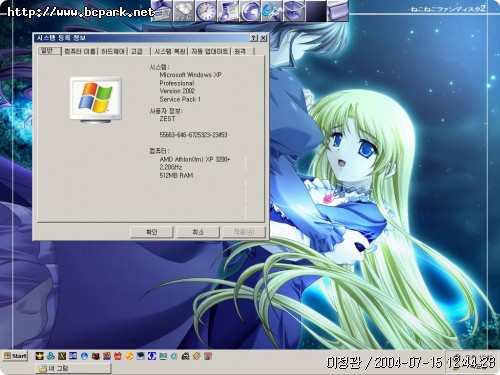Launch the light-blue e browser quick launch icon
The height and width of the screenshot is (375, 500).
click(174, 356)
